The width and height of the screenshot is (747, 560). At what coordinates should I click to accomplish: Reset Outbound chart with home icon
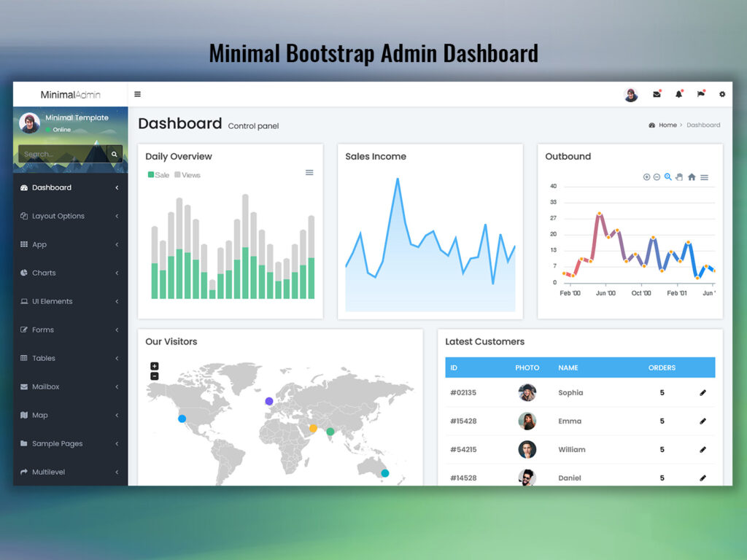pyautogui.click(x=692, y=177)
